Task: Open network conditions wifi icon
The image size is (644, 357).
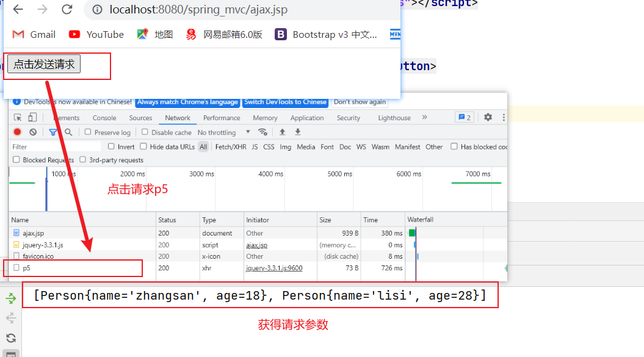Action: click(262, 132)
